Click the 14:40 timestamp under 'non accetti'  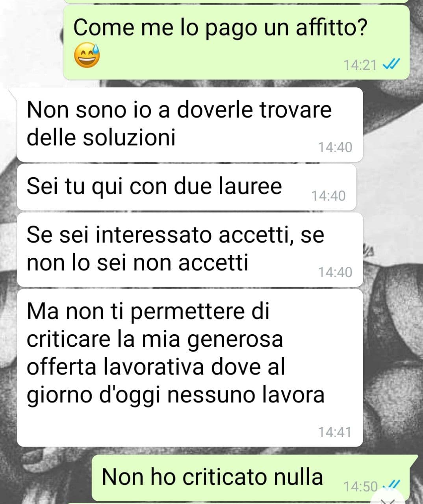335,272
